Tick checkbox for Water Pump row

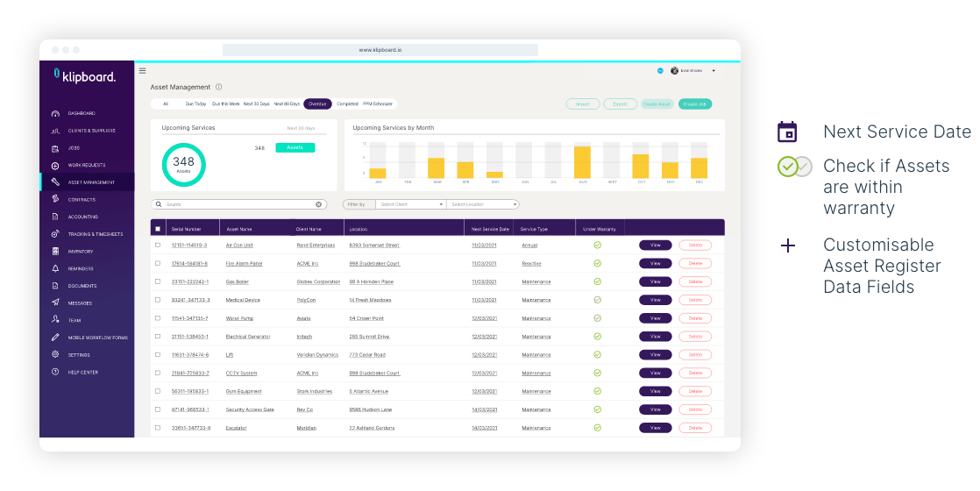[158, 317]
